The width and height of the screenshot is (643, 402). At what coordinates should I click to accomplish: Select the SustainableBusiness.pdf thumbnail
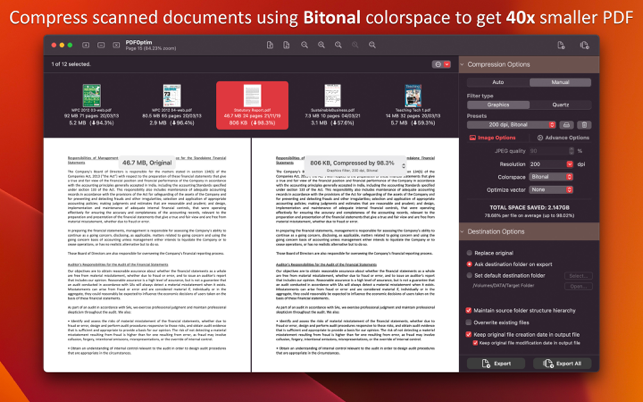coord(332,105)
